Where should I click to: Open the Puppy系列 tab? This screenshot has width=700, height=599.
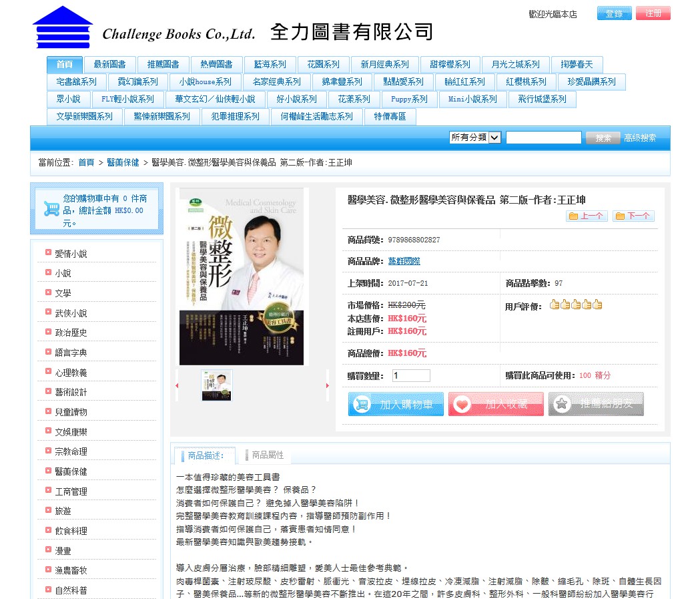tap(409, 99)
